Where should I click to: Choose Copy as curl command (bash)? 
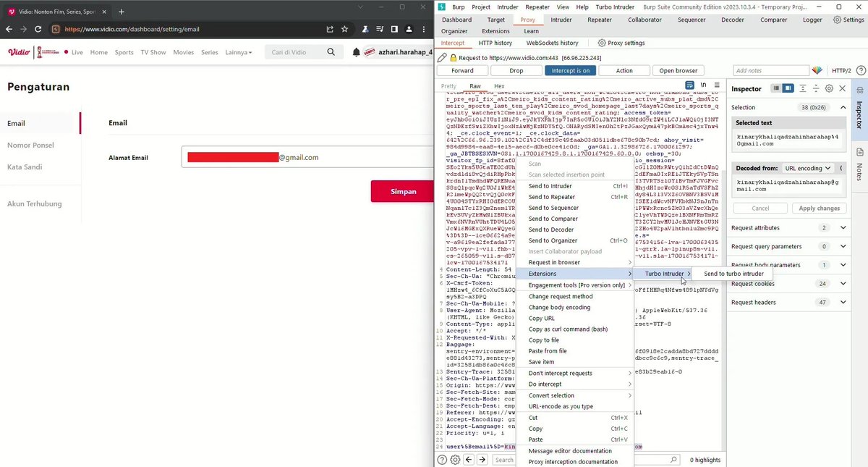[575, 329]
